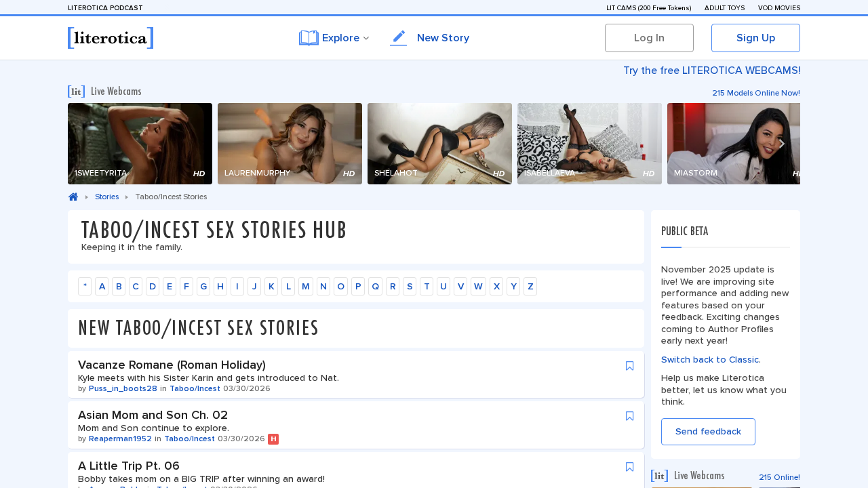The image size is (868, 488).
Task: Click the Log In button
Action: (x=649, y=38)
